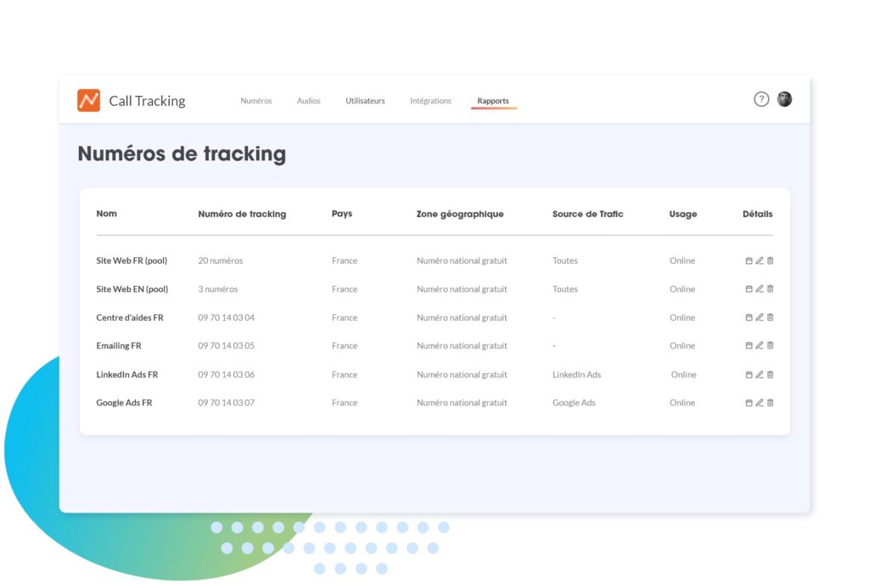The width and height of the screenshot is (869, 588).
Task: Open calendar for Site Web EN (pool)
Action: coord(748,288)
